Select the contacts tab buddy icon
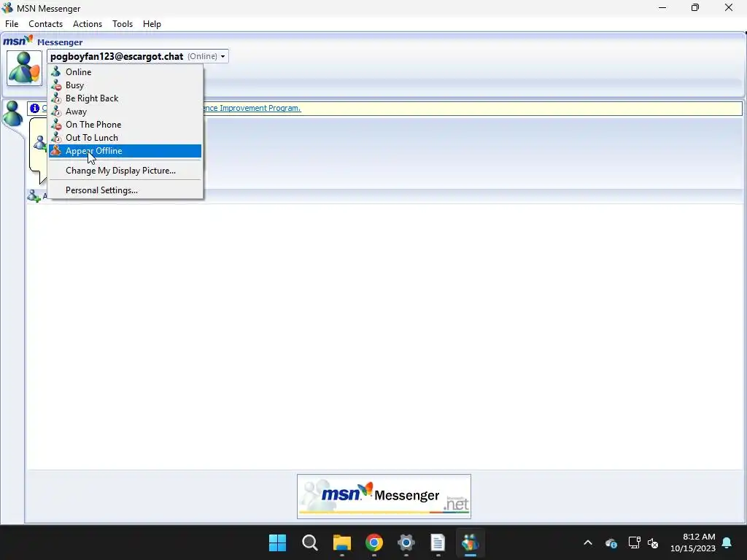Image resolution: width=747 pixels, height=560 pixels. point(12,114)
